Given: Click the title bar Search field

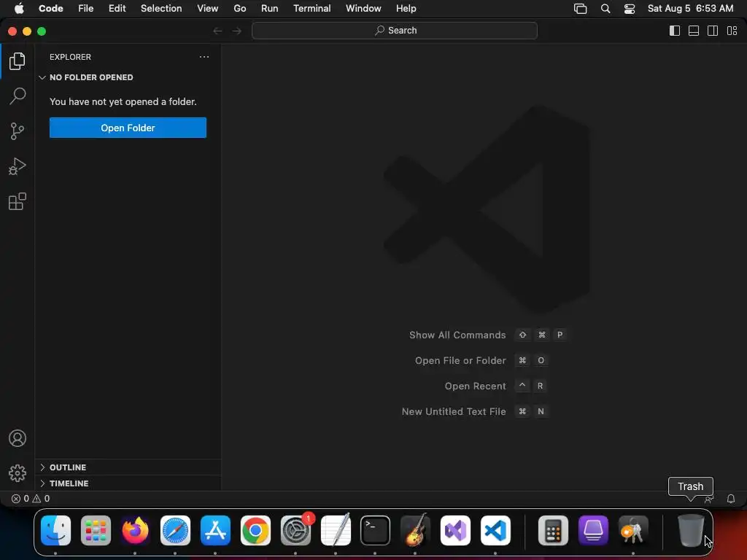Looking at the screenshot, I should [x=395, y=31].
